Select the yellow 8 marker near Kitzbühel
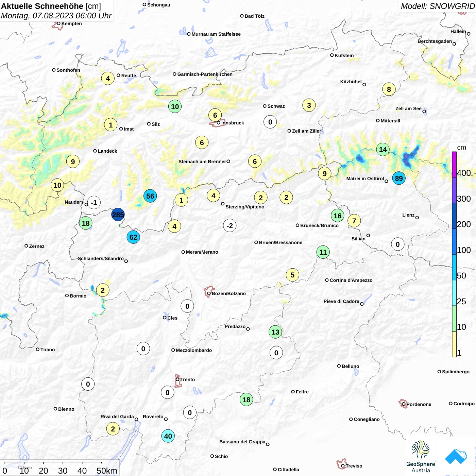The height and width of the screenshot is (476, 476). (389, 89)
